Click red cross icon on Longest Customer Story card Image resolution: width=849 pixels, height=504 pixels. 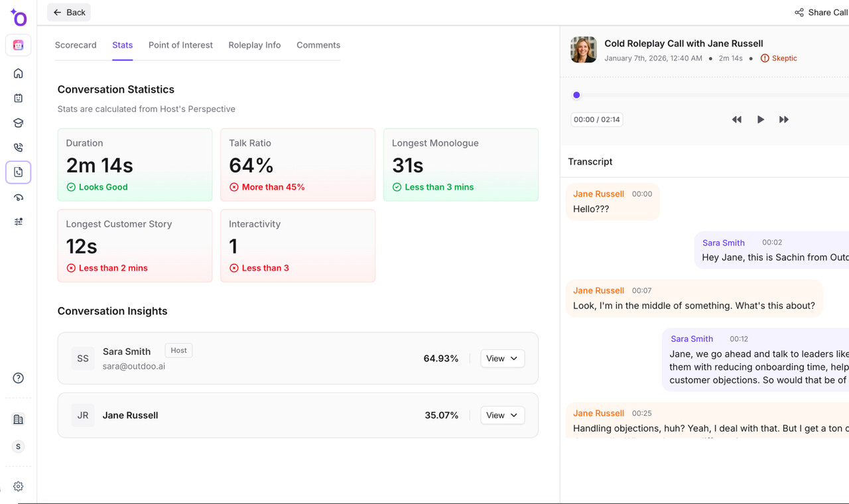point(71,269)
